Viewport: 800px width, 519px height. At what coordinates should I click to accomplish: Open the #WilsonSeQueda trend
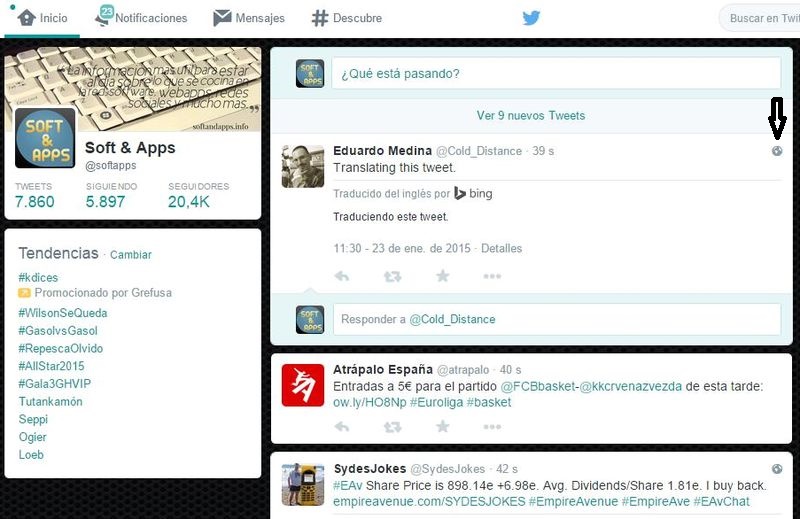pyautogui.click(x=63, y=313)
